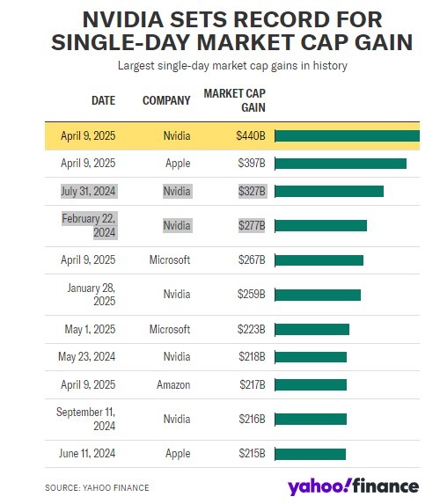Click the chart headline title
Screen dimensions: 440x504
[x=232, y=31]
